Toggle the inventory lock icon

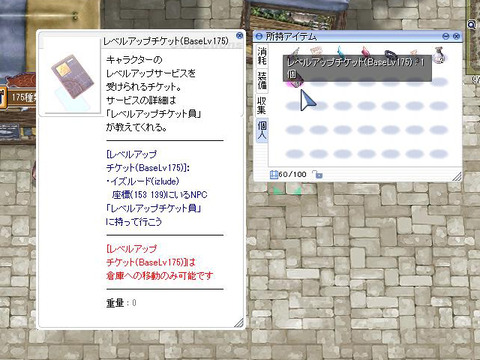(x=317, y=174)
